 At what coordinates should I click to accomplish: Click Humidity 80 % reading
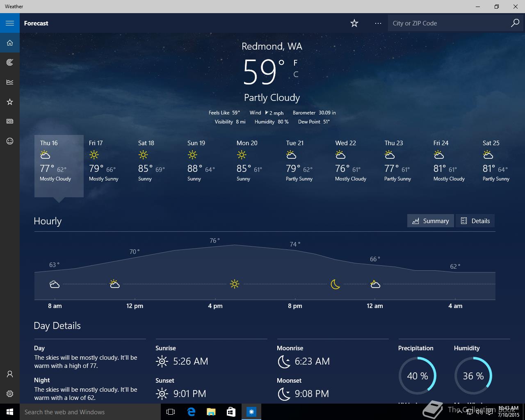272,122
